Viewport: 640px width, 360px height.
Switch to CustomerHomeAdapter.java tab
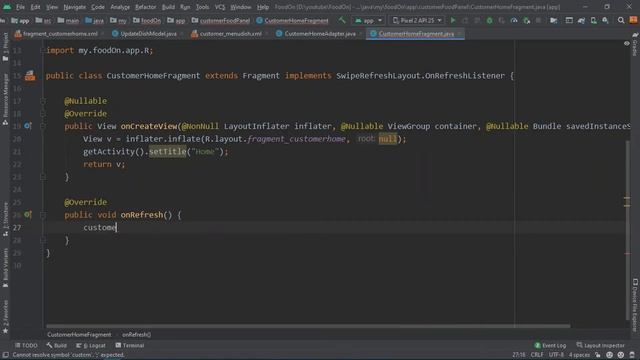click(320, 34)
